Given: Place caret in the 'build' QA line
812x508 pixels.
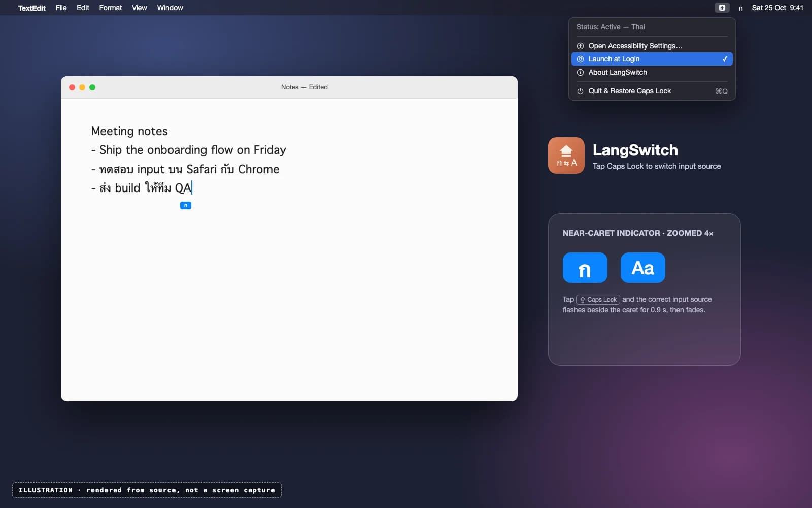Looking at the screenshot, I should pyautogui.click(x=142, y=188).
